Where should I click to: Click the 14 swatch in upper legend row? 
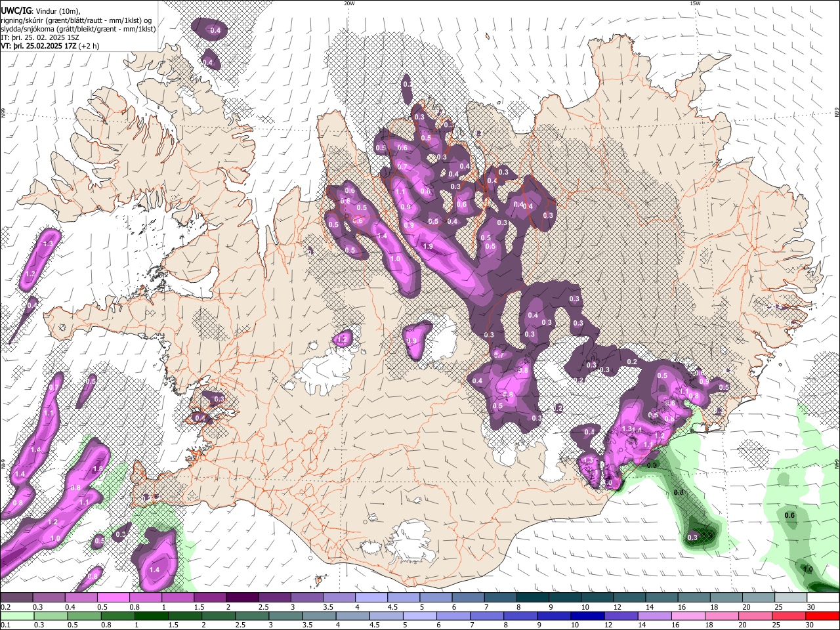(x=661, y=598)
